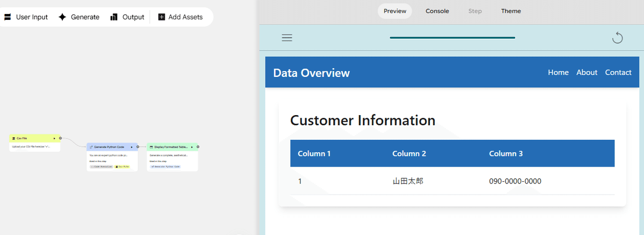Run the Generate Python Code node
This screenshot has width=644, height=235.
(131, 147)
